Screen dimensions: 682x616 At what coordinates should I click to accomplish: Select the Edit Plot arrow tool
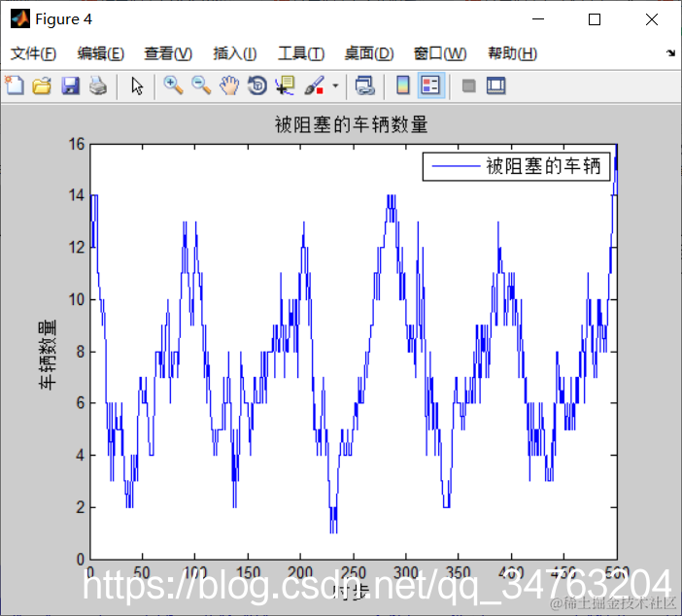[x=137, y=86]
